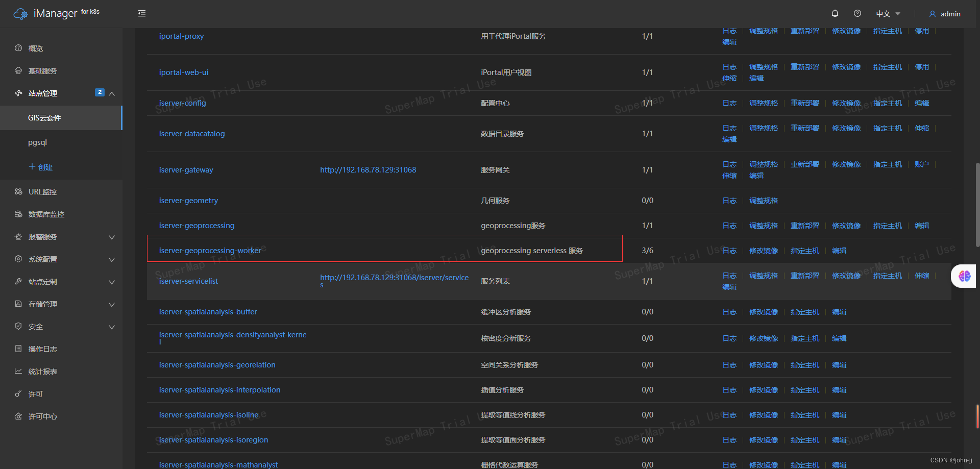Click the 许可 key icon in sidebar
The height and width of the screenshot is (469, 980).
tap(18, 393)
